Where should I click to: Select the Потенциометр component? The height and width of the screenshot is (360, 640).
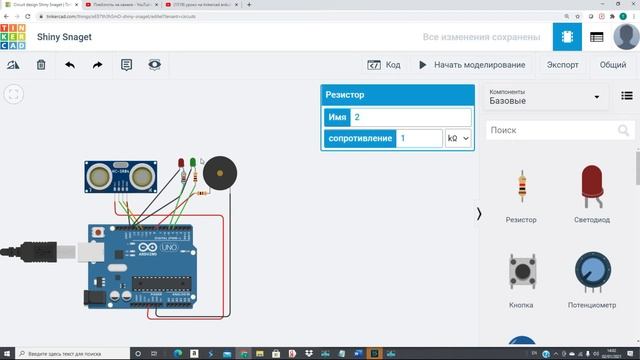tap(592, 280)
